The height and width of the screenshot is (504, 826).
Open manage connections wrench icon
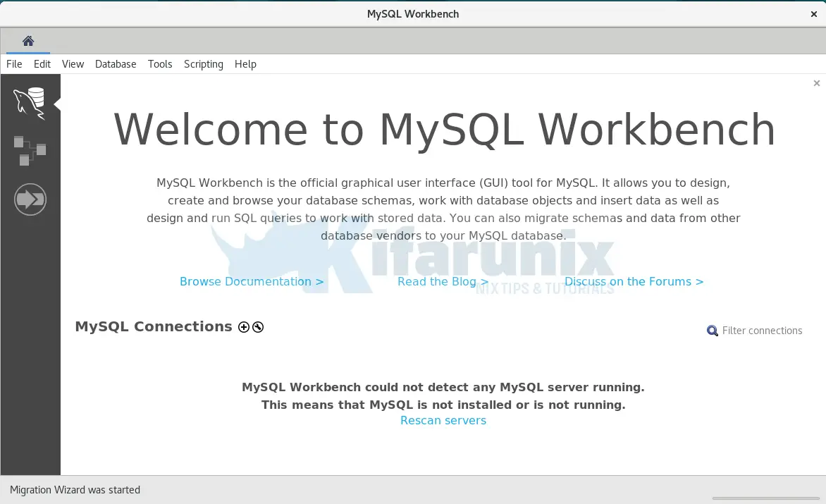point(258,327)
